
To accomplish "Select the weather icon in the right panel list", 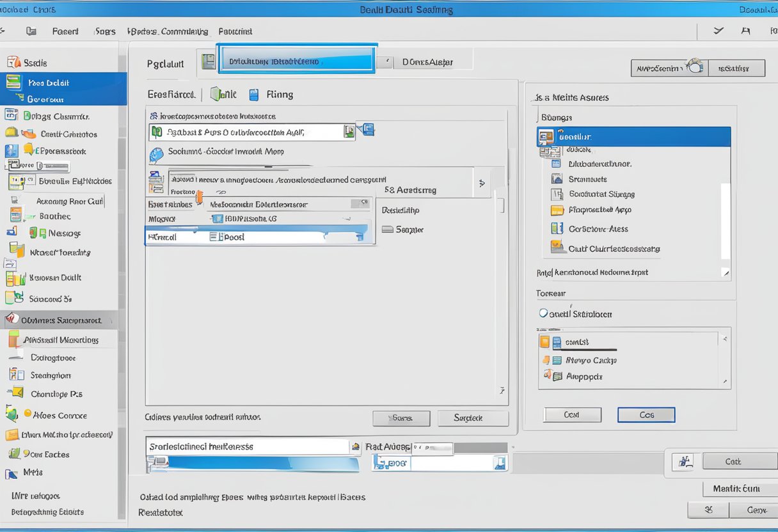I will pos(557,180).
